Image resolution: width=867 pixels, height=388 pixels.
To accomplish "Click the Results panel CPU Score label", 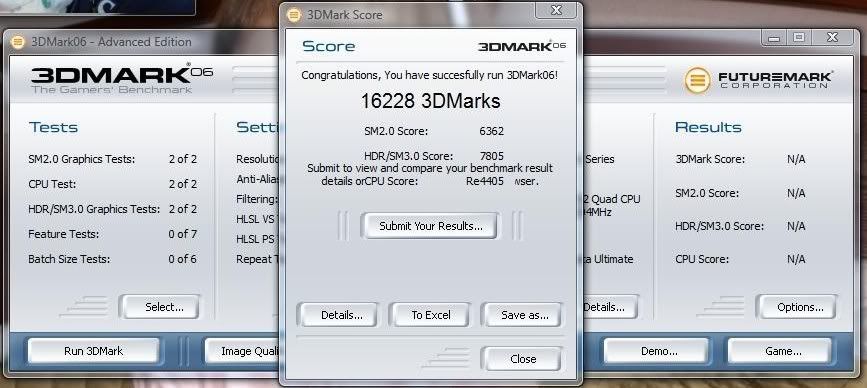I will pyautogui.click(x=702, y=259).
